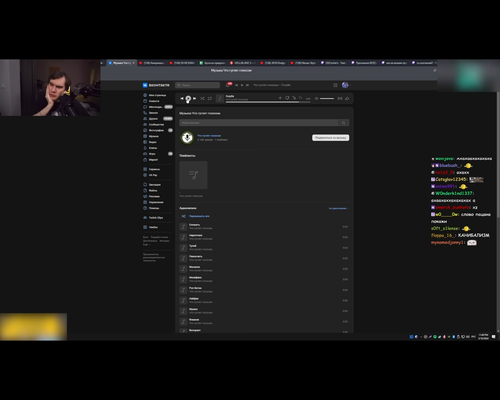
Task: Open the notifications bell
Action: click(x=228, y=85)
